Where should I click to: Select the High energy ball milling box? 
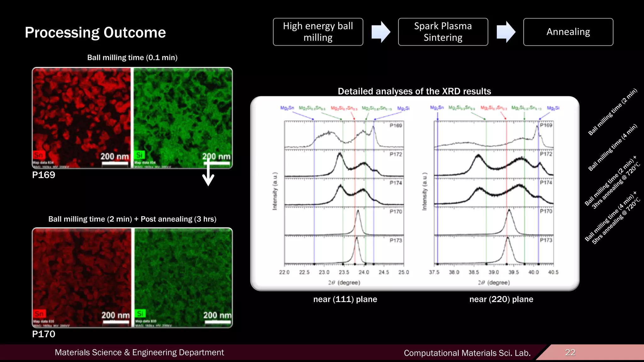pos(318,32)
